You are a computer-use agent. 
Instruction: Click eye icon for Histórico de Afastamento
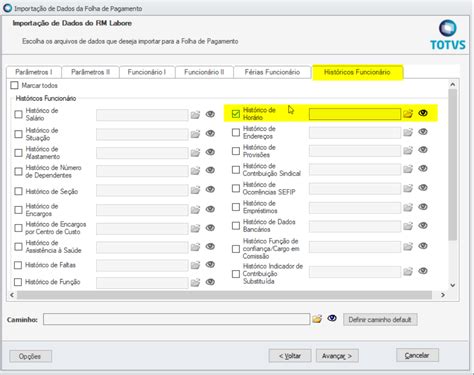click(x=210, y=152)
